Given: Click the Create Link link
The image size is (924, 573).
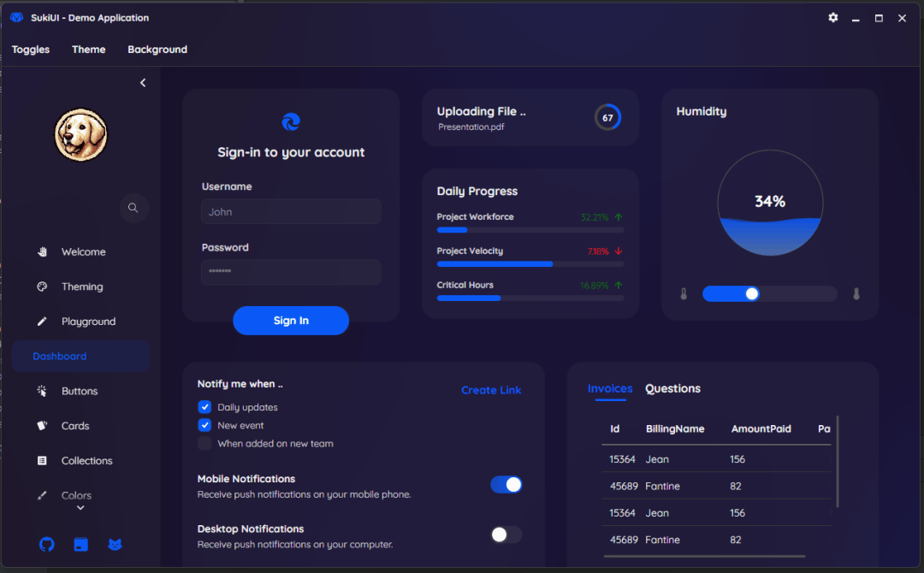Looking at the screenshot, I should click(x=491, y=390).
